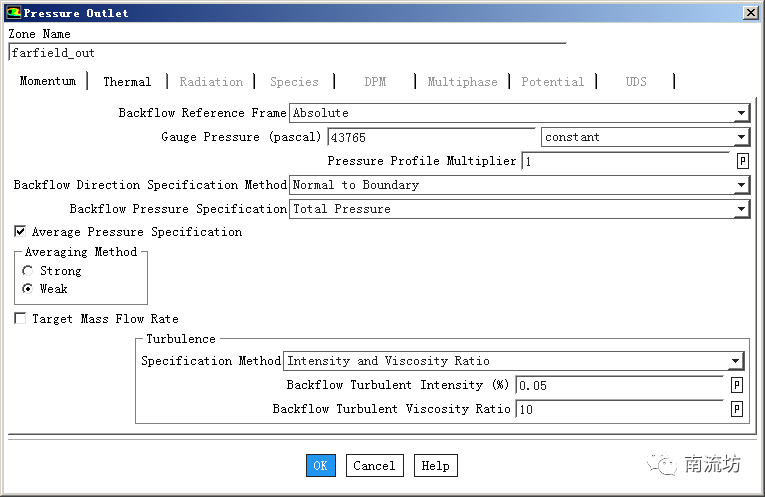The image size is (765, 497).
Task: Click the P parameter icon beside Pressure Profile Multiplier
Action: 742,161
